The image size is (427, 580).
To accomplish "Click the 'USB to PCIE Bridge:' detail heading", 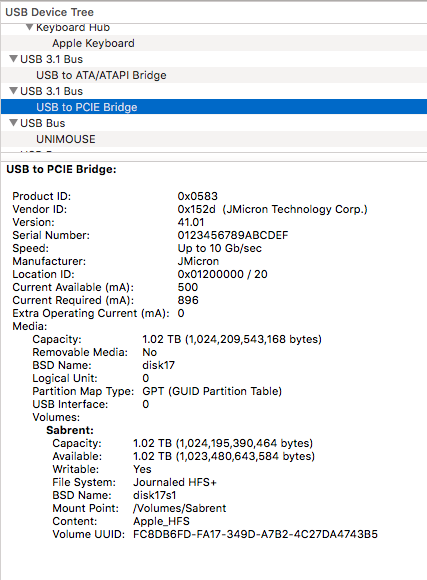I will tap(61, 169).
